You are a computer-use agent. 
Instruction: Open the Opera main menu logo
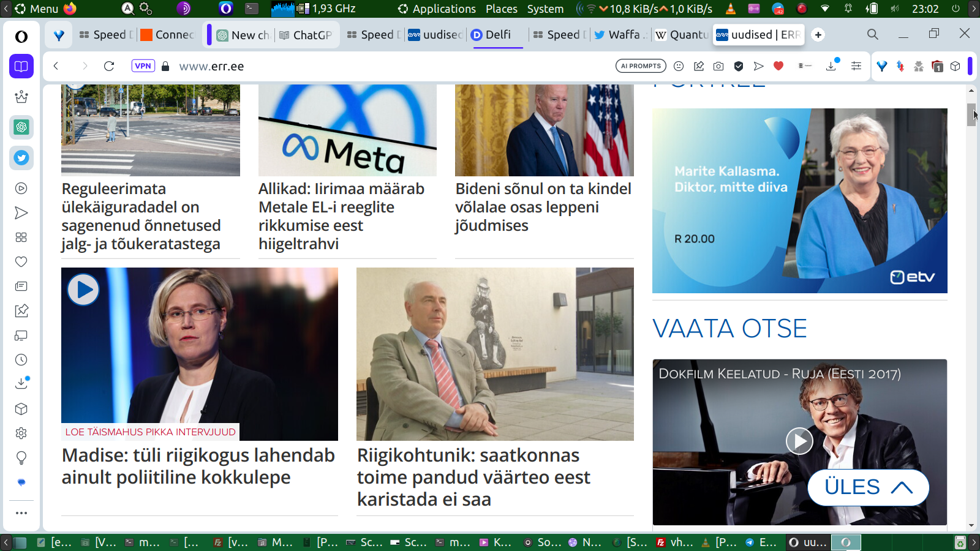coord(21,37)
